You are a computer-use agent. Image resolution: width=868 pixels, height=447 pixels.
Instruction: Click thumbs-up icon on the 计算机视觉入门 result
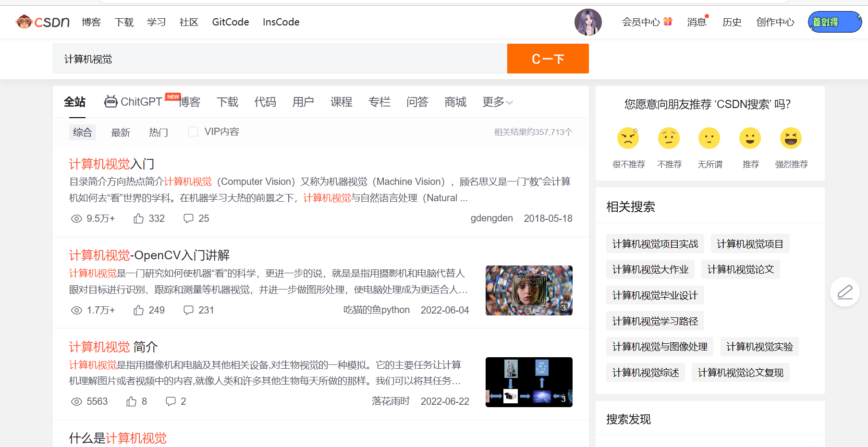tap(139, 218)
